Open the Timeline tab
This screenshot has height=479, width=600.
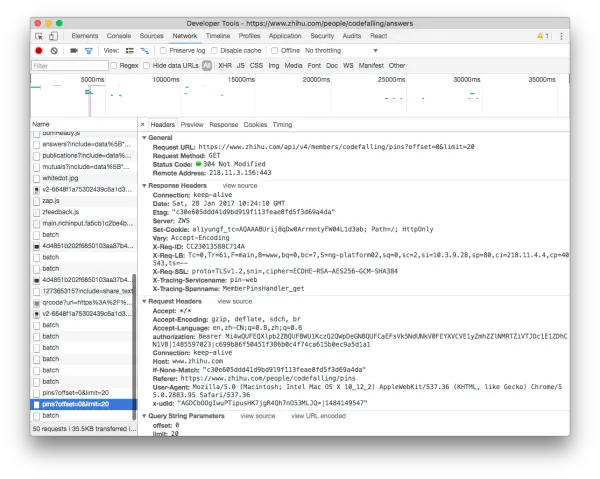[218, 36]
